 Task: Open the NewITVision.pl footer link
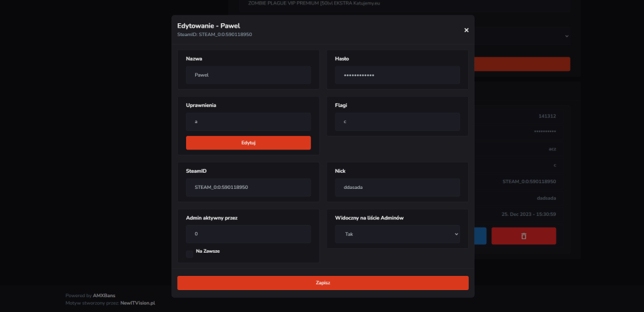point(138,303)
